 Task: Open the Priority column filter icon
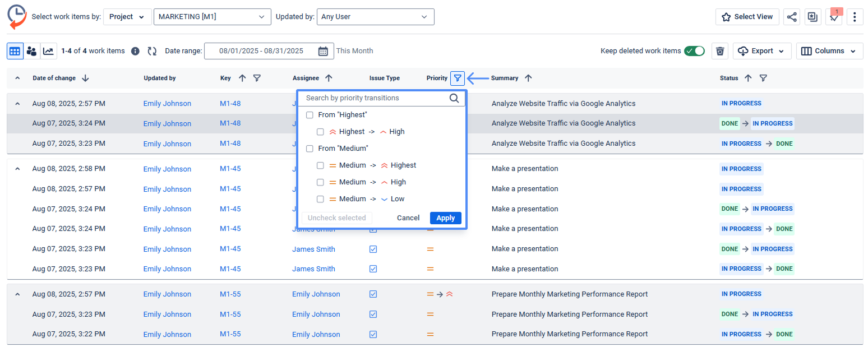(458, 78)
